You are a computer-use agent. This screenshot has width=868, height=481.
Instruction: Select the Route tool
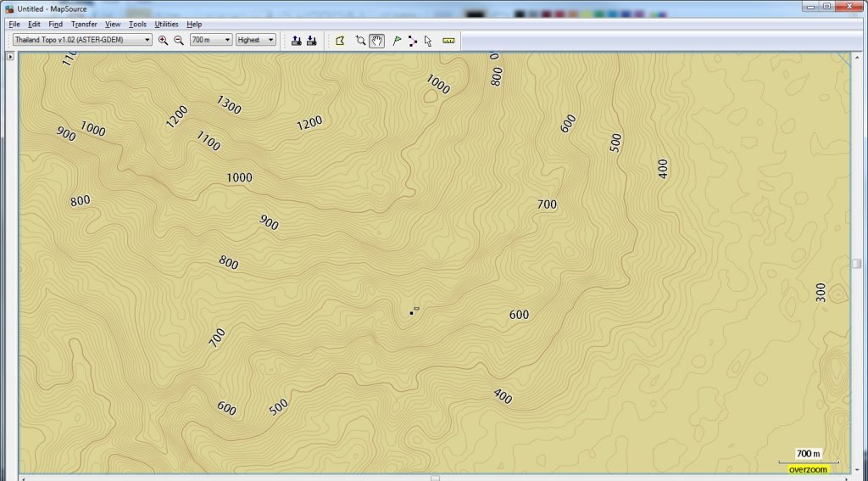[413, 41]
